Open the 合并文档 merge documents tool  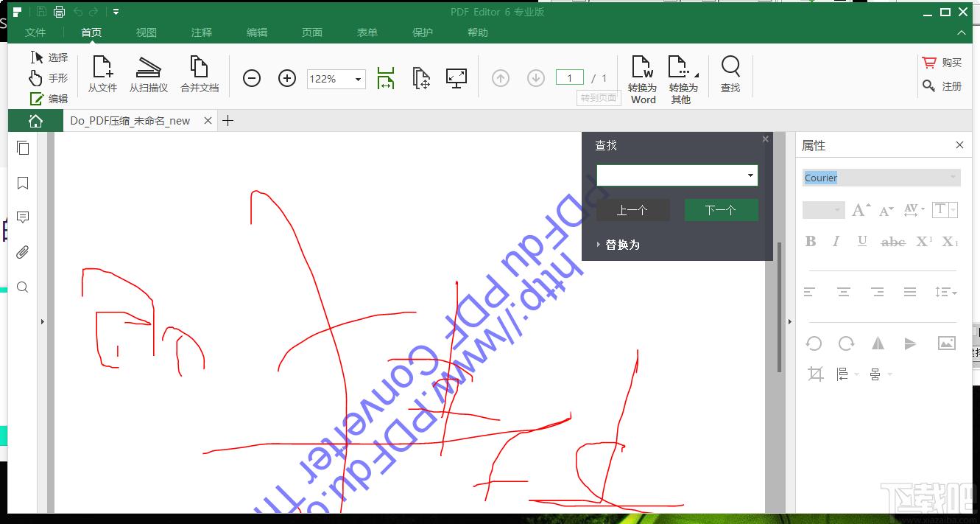click(200, 74)
